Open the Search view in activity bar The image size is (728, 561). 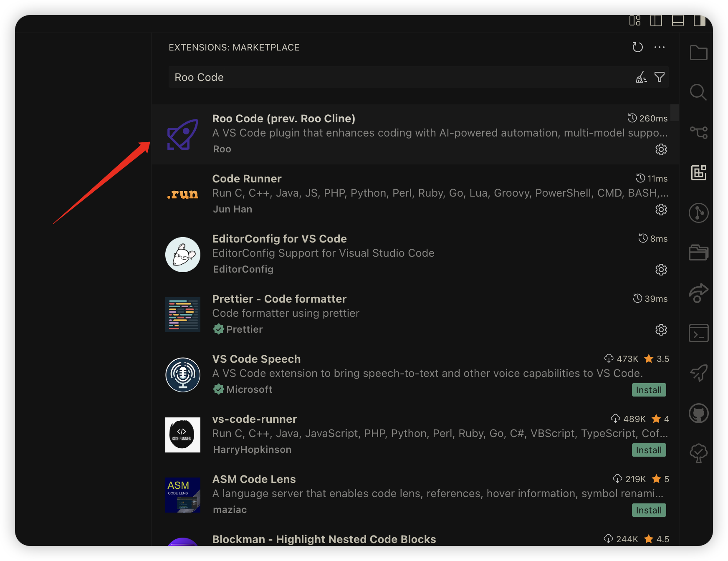click(698, 92)
